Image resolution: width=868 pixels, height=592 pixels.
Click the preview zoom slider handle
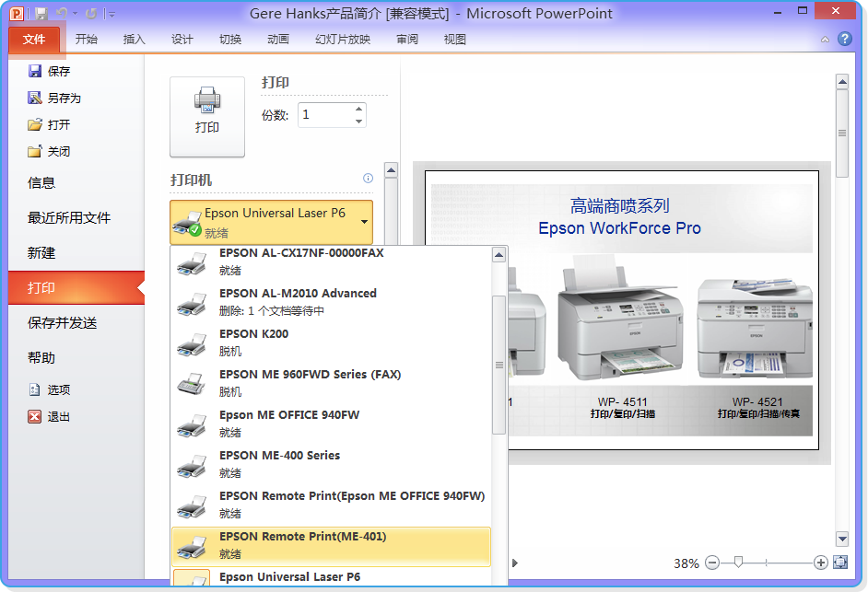click(738, 562)
